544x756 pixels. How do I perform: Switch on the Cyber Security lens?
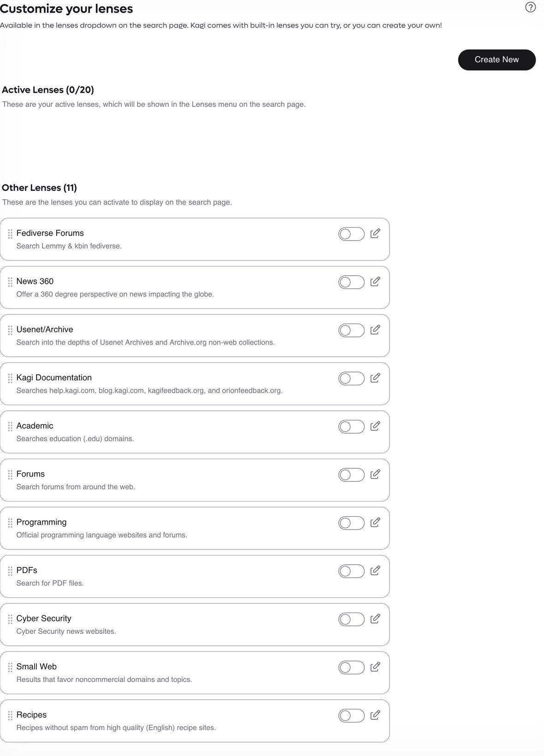pos(351,620)
